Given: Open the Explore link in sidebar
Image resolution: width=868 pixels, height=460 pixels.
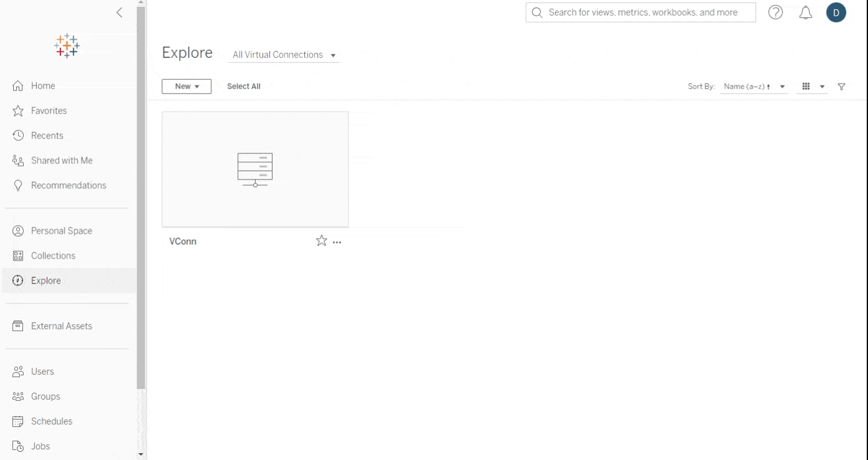Looking at the screenshot, I should [46, 281].
